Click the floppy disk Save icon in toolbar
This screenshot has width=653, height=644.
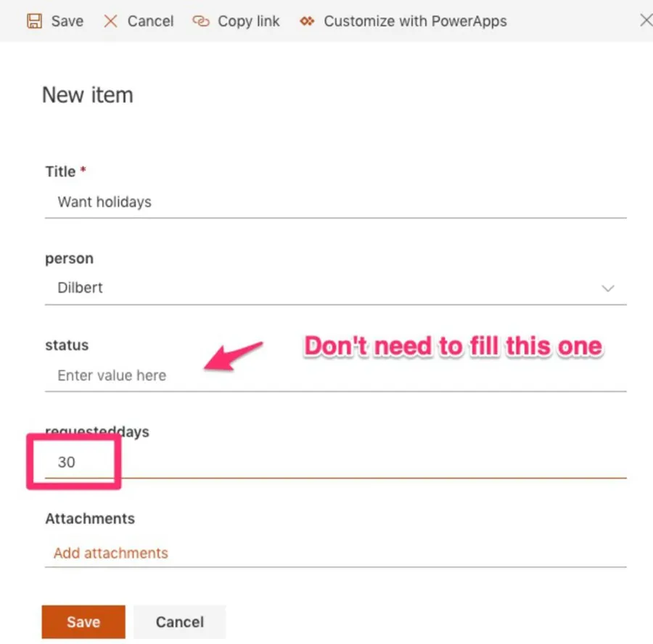pyautogui.click(x=34, y=21)
